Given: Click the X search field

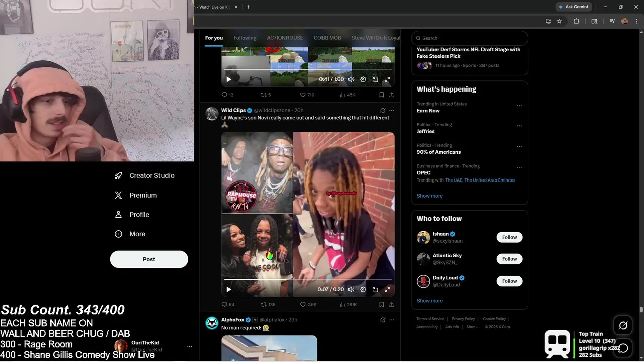Looking at the screenshot, I should click(x=469, y=38).
